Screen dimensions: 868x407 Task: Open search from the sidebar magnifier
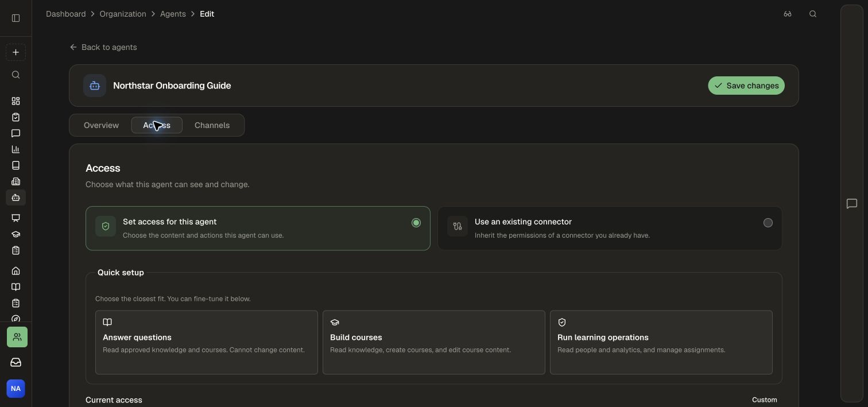coord(15,75)
